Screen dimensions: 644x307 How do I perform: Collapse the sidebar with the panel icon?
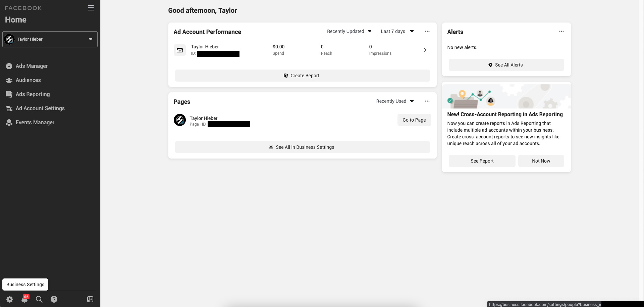point(90,299)
